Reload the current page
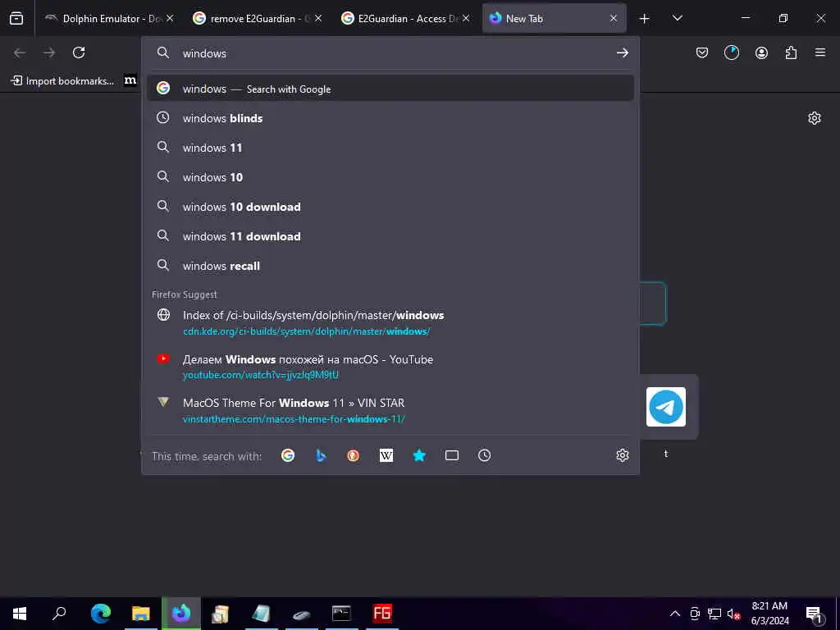 pos(79,52)
